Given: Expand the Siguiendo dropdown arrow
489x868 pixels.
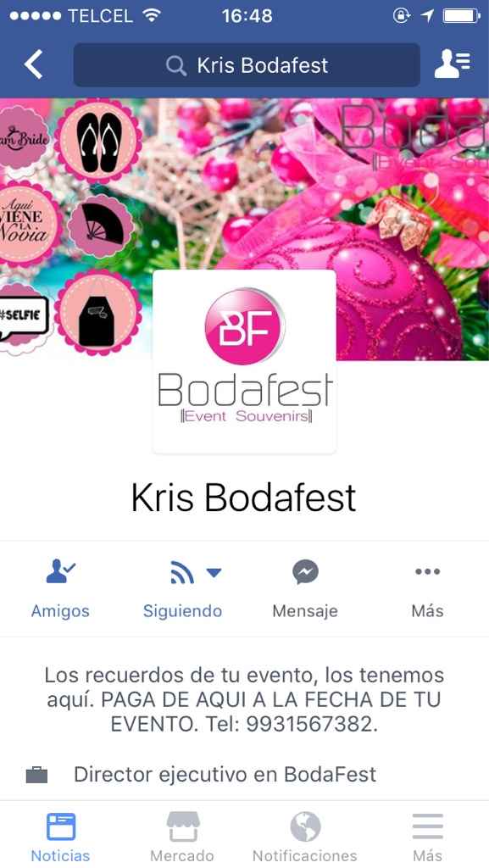Looking at the screenshot, I should (214, 572).
